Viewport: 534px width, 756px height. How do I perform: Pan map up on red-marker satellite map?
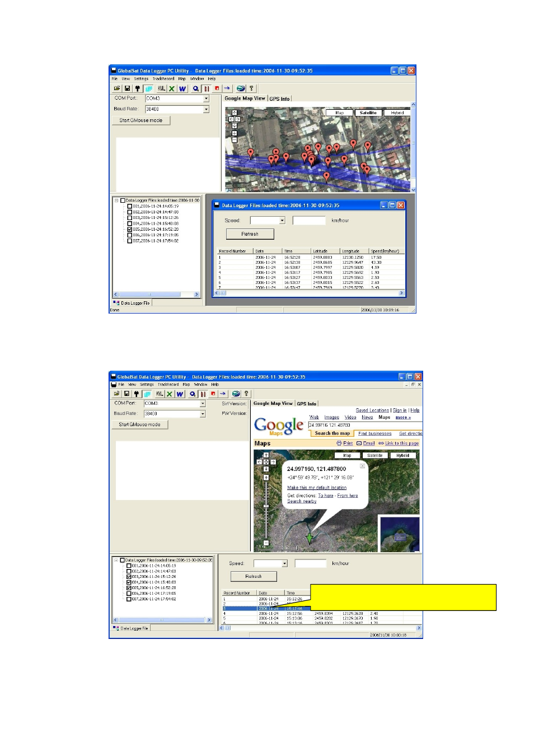[235, 113]
